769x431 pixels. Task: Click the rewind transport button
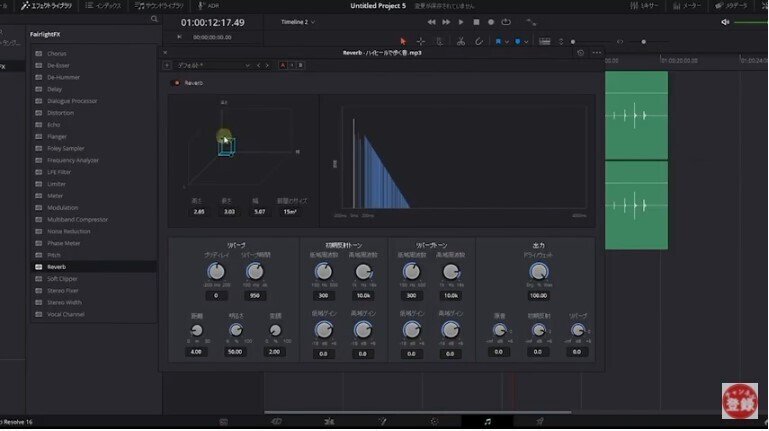click(431, 22)
